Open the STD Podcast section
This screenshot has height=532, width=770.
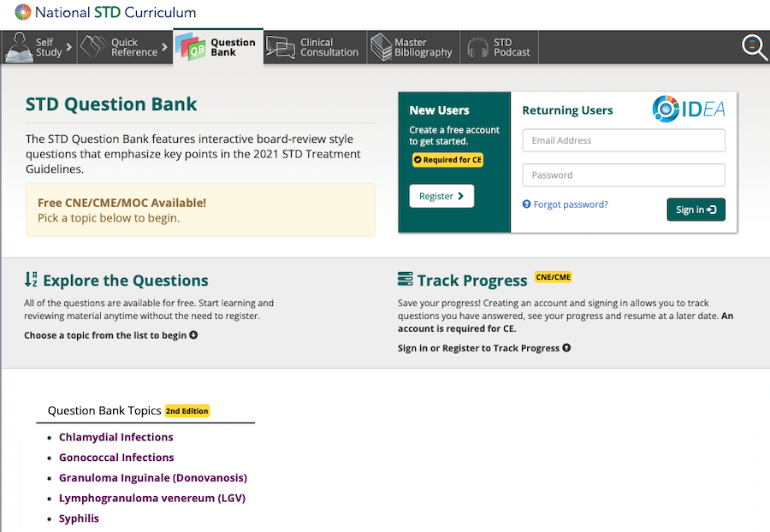click(500, 47)
